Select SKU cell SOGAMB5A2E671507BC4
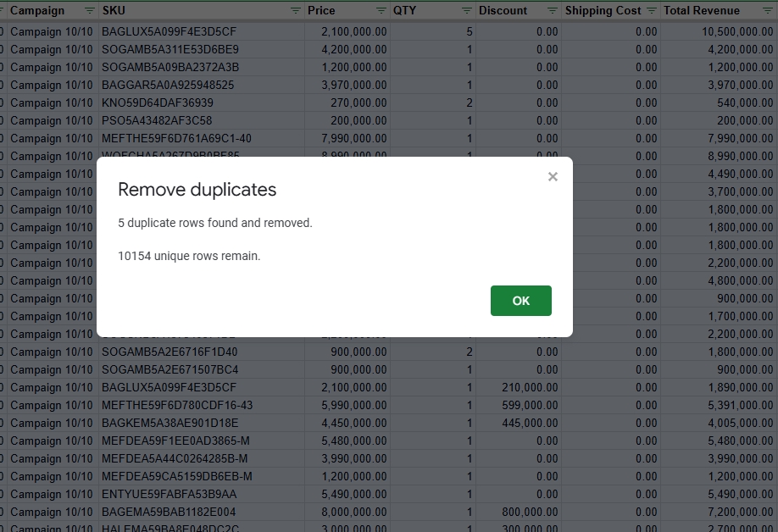This screenshot has height=532, width=778. click(202, 370)
